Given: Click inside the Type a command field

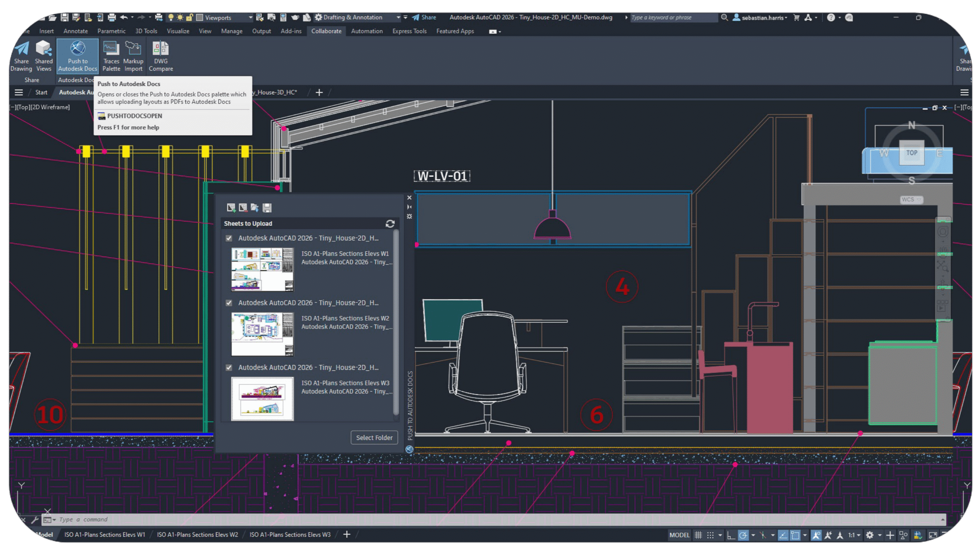Looking at the screenshot, I should coord(153,519).
